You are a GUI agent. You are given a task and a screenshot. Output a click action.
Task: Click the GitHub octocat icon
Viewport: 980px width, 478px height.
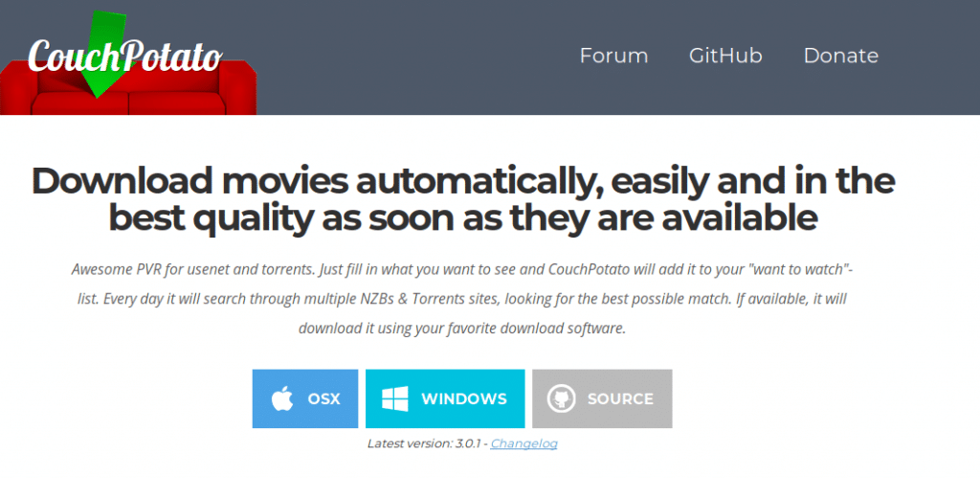point(561,398)
